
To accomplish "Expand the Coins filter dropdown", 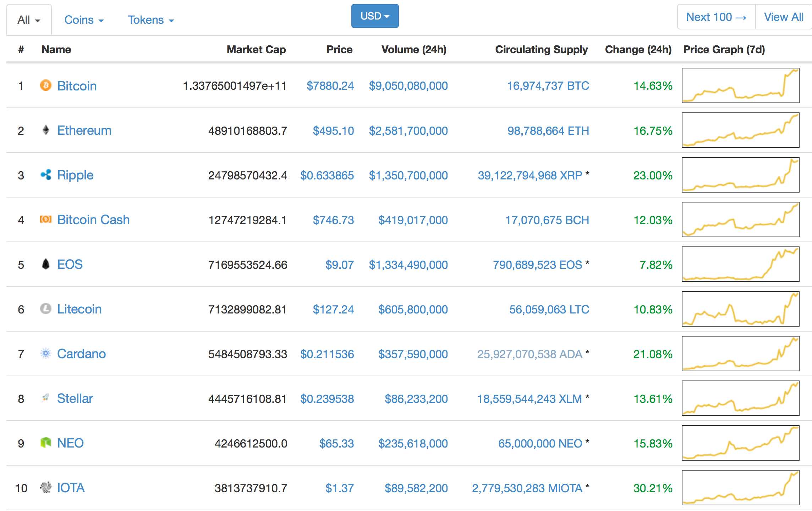I will pyautogui.click(x=84, y=20).
